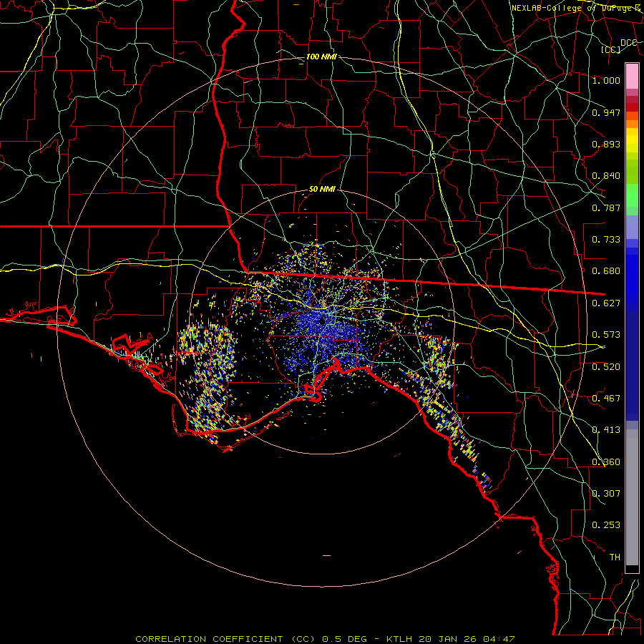
Task: Pick the gray swatch on the color bar
Action: 632,497
